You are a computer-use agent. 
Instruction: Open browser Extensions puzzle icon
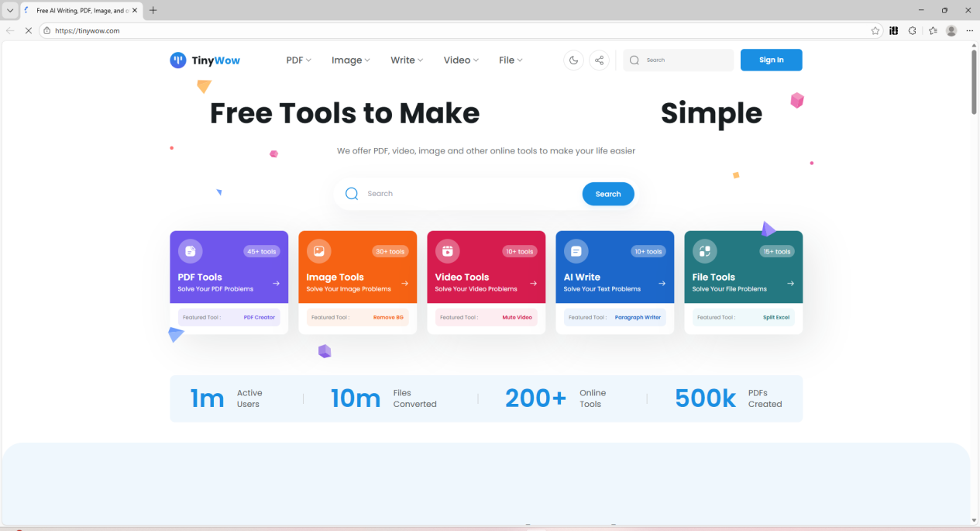[x=912, y=31]
